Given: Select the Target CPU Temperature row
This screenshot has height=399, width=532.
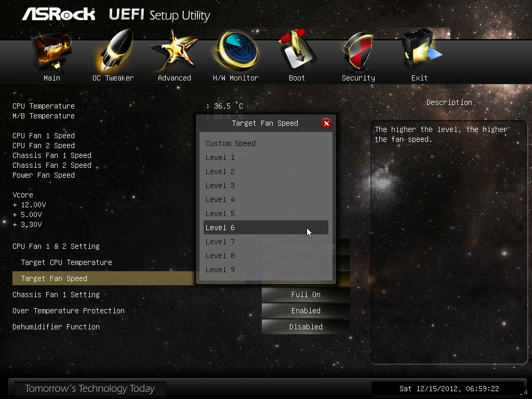Looking at the screenshot, I should click(66, 262).
